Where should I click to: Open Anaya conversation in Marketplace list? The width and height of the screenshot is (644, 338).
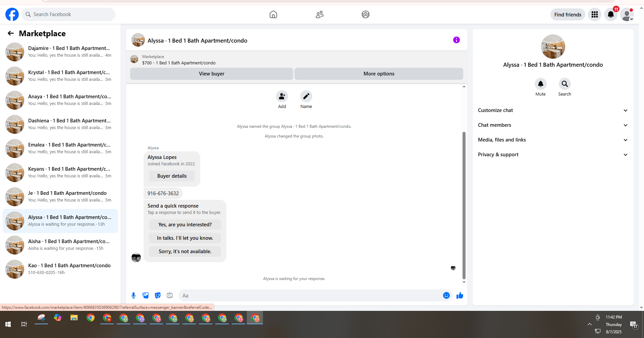60,100
